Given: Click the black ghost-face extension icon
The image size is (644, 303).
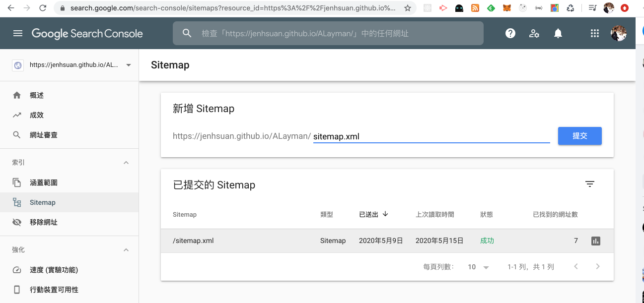Looking at the screenshot, I should pos(459,8).
